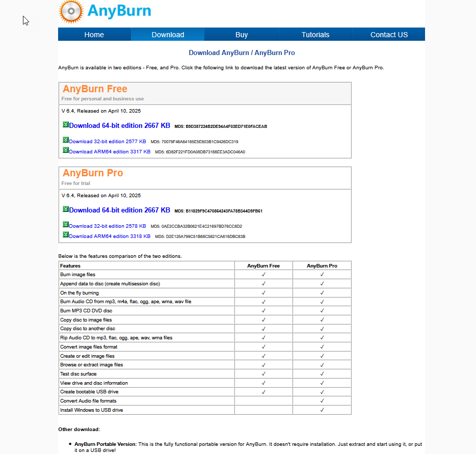Click the Pro MD5 B11829F9C470864243FA78B344D9FB61
The image size is (476, 454).
219,211
